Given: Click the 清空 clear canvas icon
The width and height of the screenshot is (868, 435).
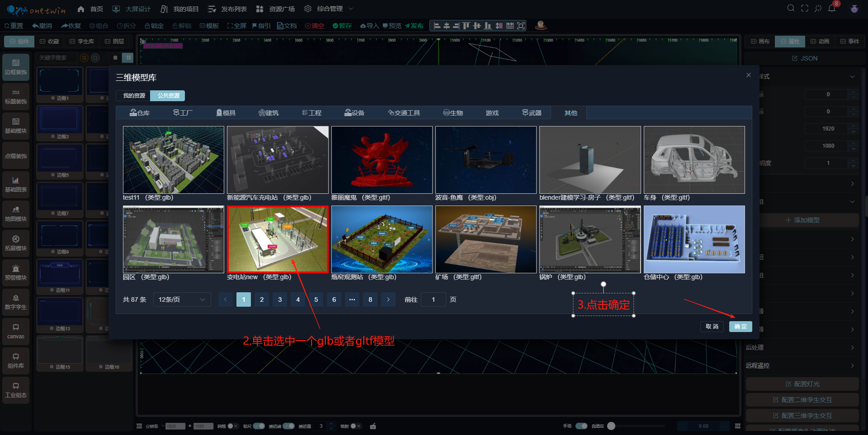Looking at the screenshot, I should [315, 26].
